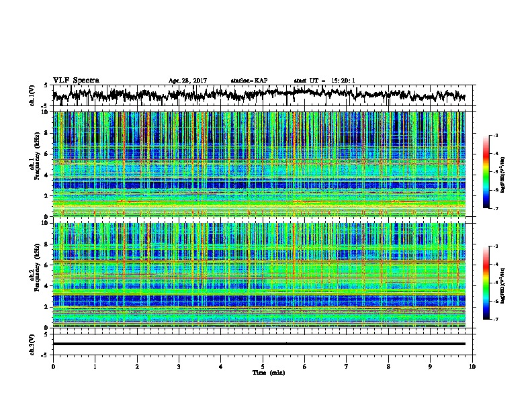Click the "-7" label on ch.1 color bar
Screen dimensions: 532x411
[495, 208]
